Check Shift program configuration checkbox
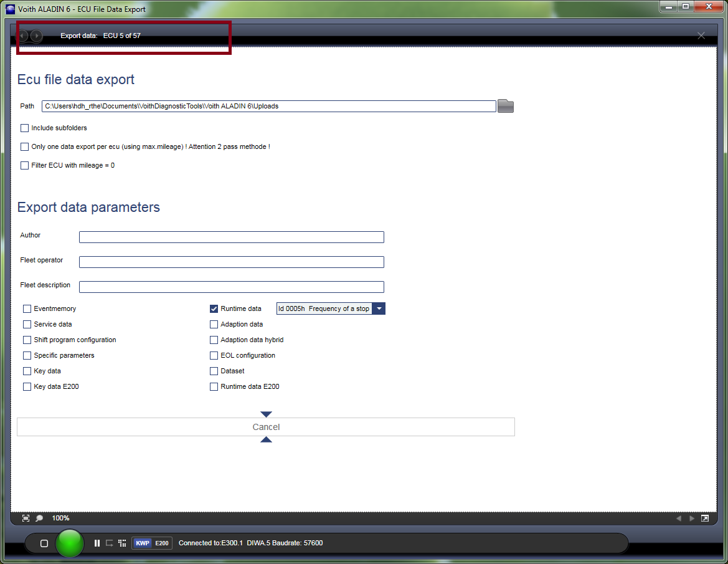Viewport: 728px width, 564px height. pos(27,340)
